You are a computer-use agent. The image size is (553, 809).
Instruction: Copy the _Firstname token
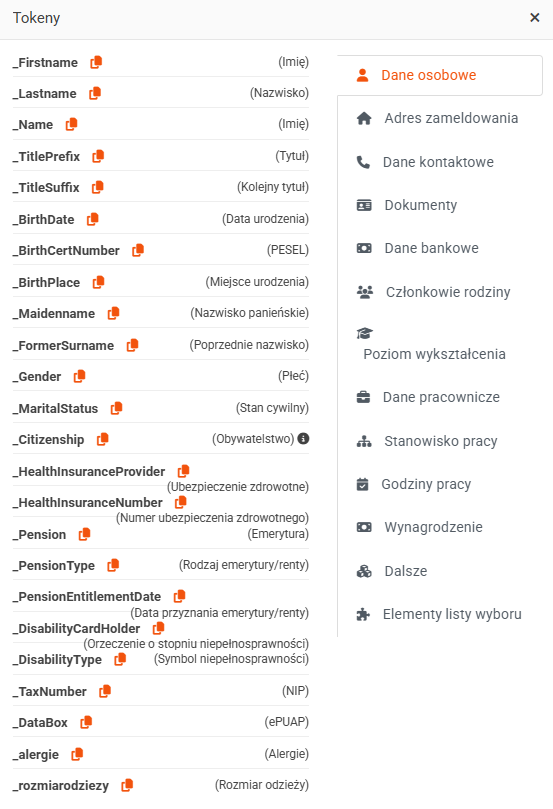[x=96, y=62]
